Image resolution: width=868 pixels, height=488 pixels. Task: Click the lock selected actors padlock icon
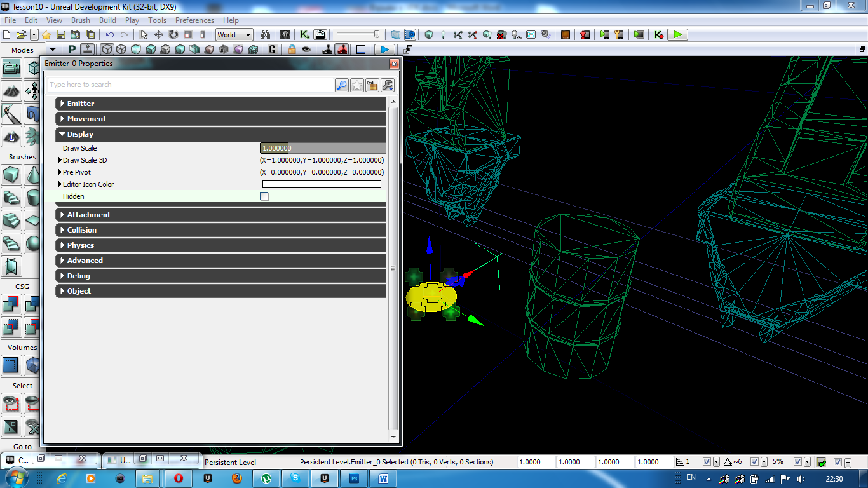click(292, 50)
